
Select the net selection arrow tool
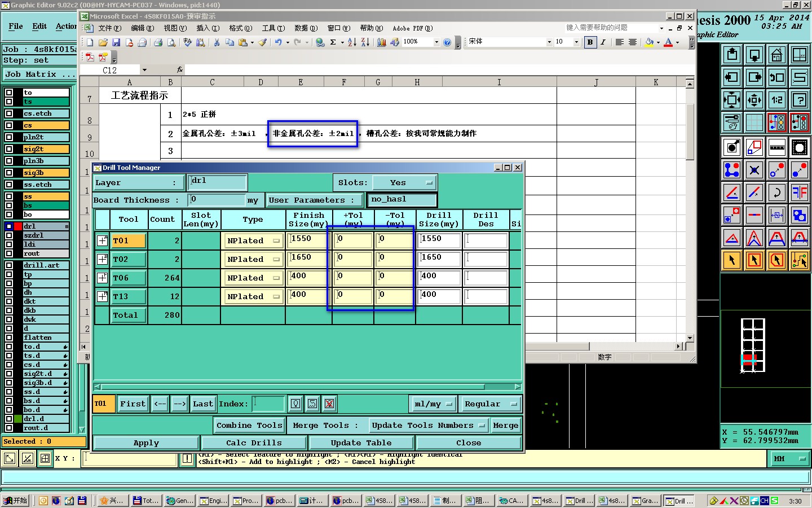800,260
